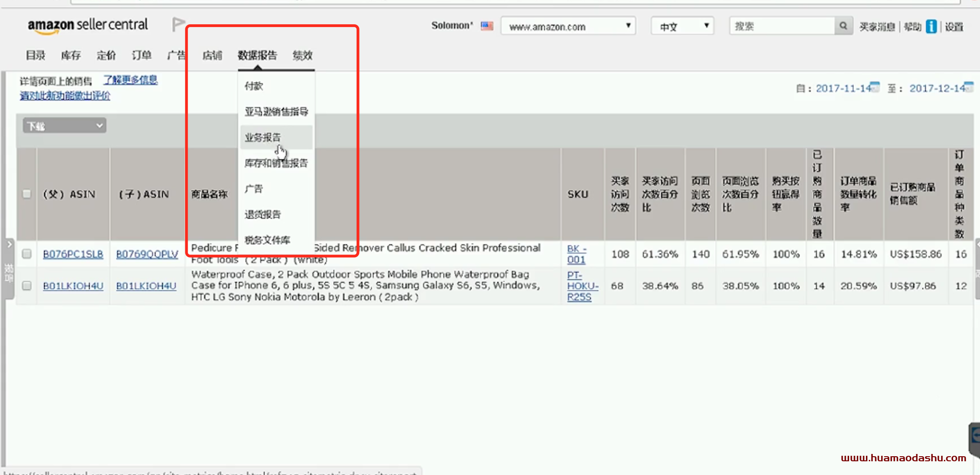Click the US$97.86 sales value

point(913,286)
